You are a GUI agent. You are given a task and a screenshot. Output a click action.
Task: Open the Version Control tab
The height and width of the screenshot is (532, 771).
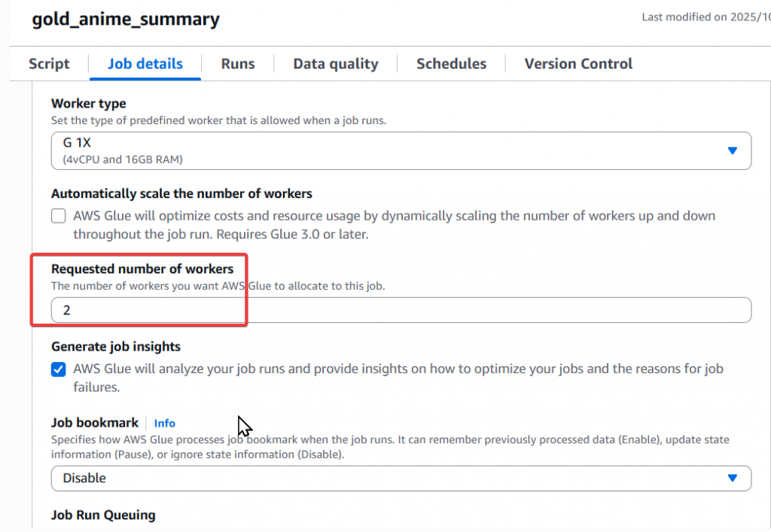click(578, 64)
